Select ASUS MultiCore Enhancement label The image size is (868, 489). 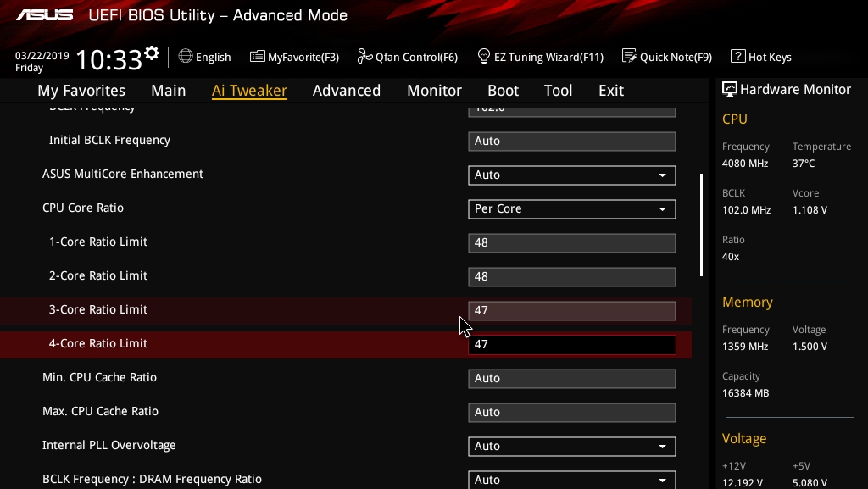tap(123, 174)
